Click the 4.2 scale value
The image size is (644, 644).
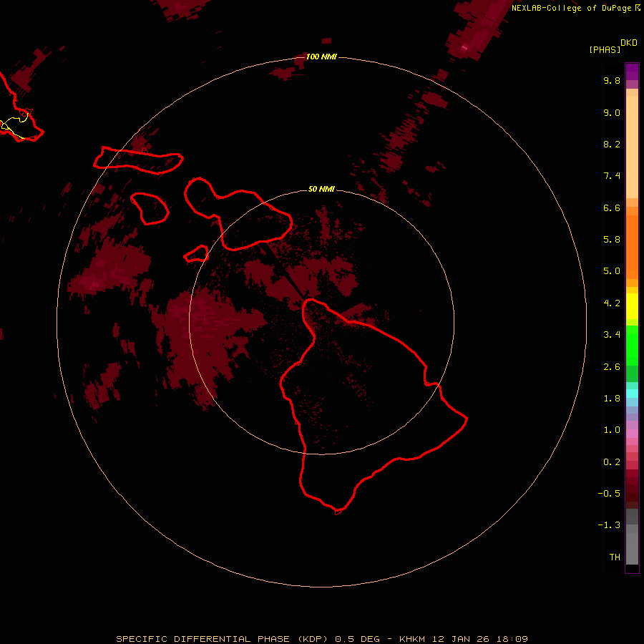[612, 303]
